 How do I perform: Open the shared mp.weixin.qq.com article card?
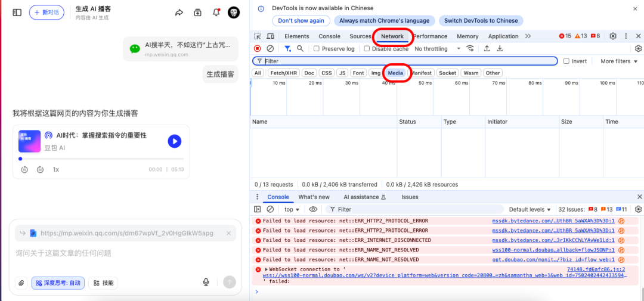pos(181,49)
